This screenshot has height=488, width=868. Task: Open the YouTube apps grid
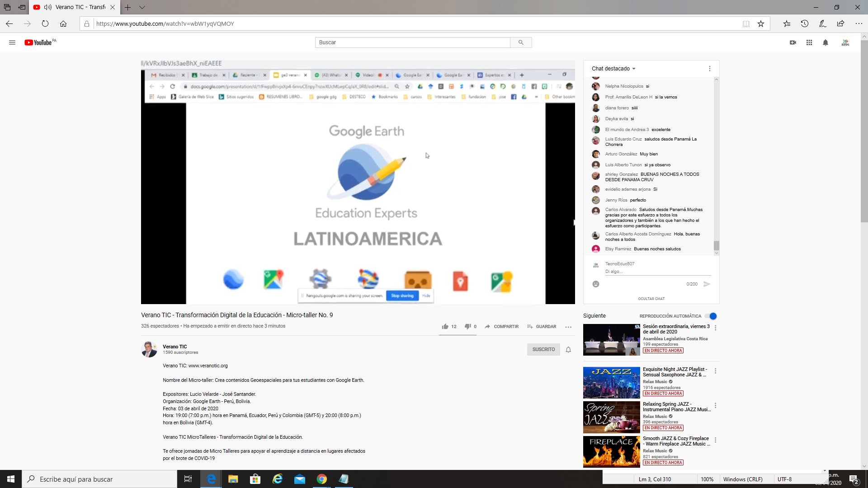point(809,42)
